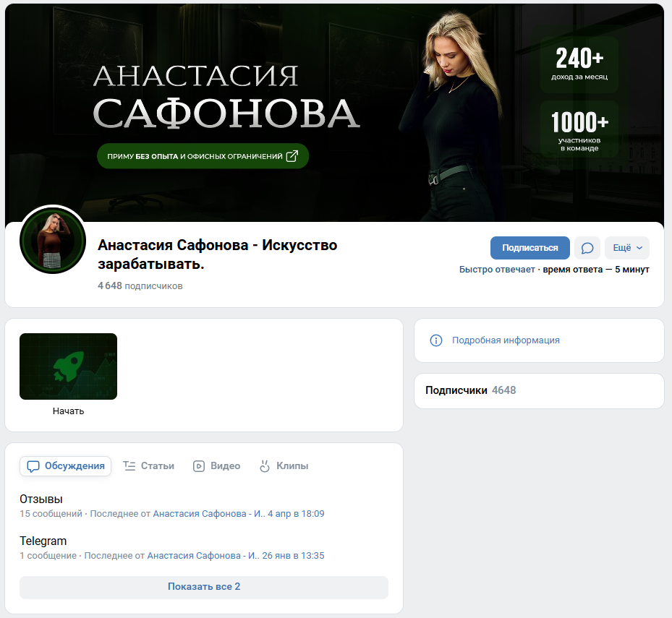This screenshot has height=618, width=672.
Task: Click the info icon beside Подробная информация
Action: tap(435, 340)
